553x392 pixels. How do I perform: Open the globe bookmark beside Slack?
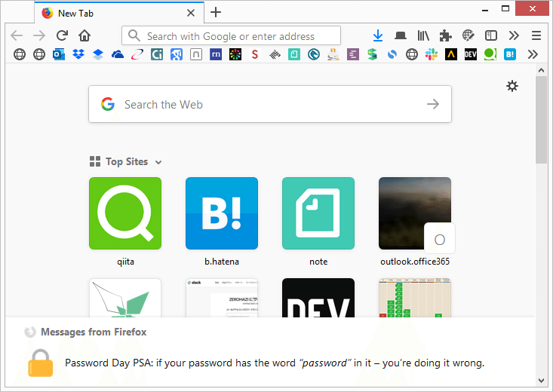[x=412, y=54]
